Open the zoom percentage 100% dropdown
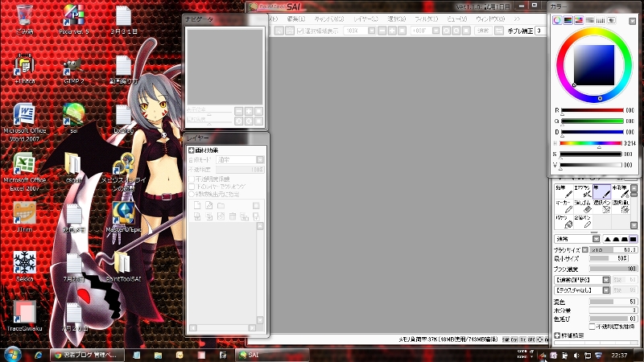Screen dimensions: 644x362 coord(371,31)
